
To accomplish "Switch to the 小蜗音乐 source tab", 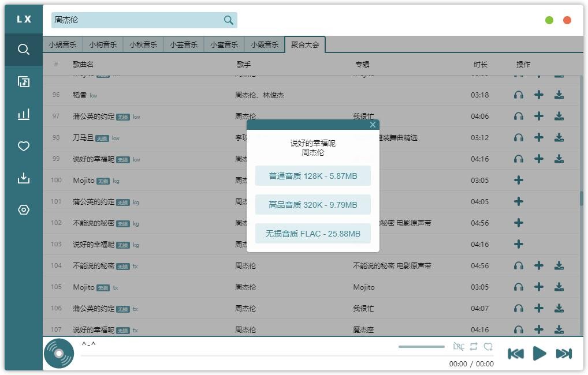I will [62, 44].
